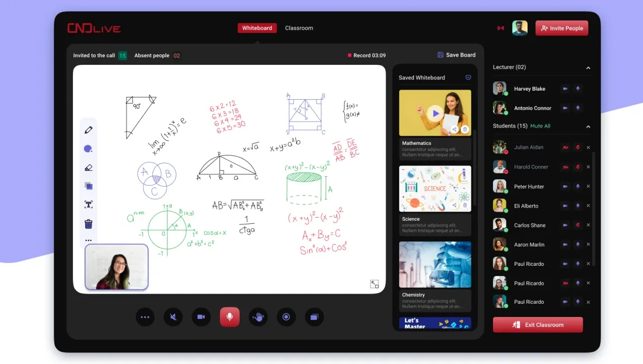Select the Pen tool
This screenshot has width=643, height=364.
[89, 129]
